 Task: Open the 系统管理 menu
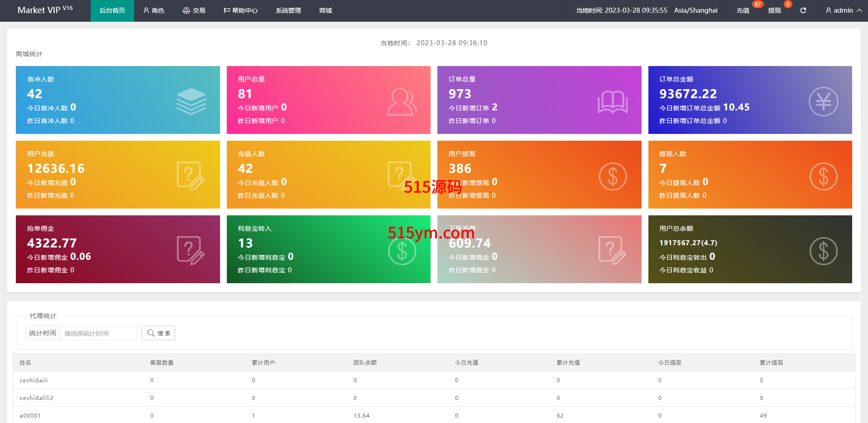pos(288,10)
